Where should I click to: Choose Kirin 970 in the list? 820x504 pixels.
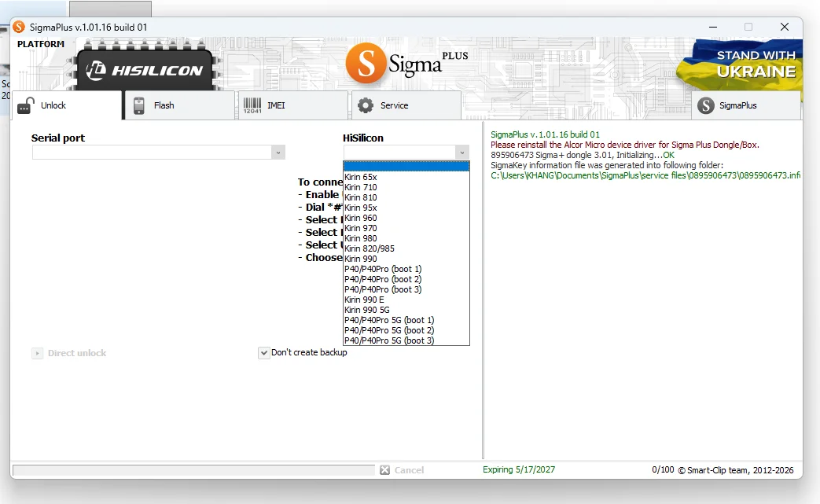click(x=406, y=228)
